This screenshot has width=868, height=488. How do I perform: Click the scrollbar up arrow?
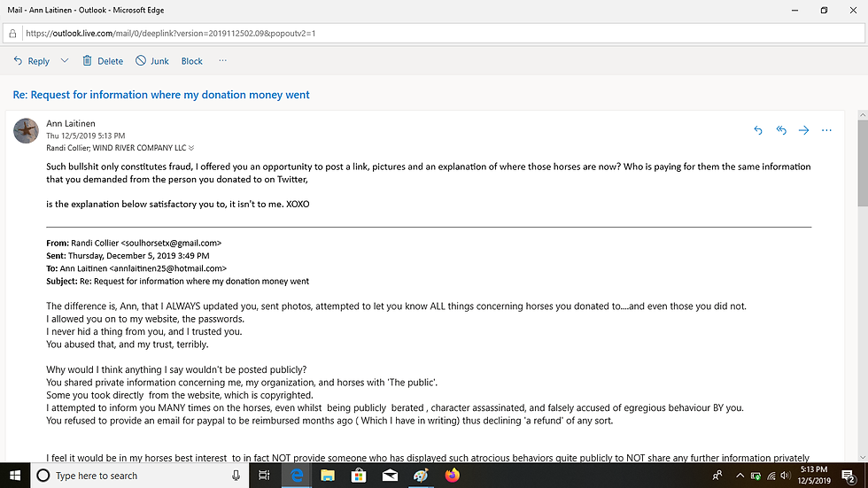pyautogui.click(x=863, y=115)
